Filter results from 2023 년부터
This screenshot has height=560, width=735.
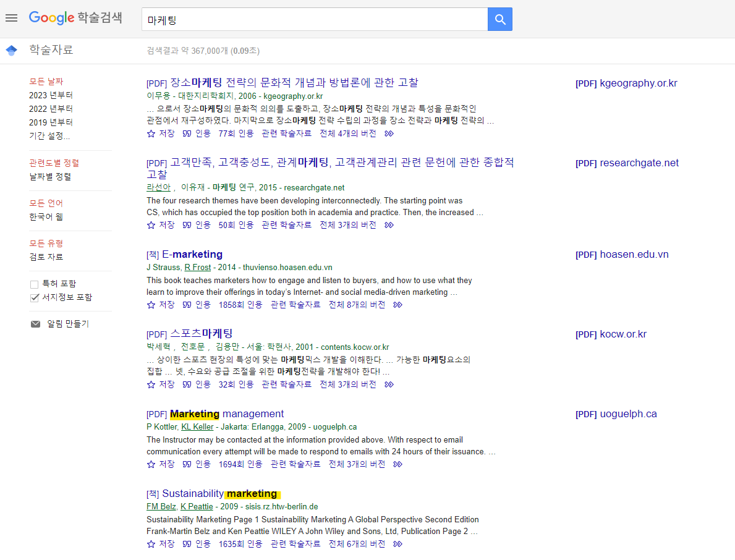(51, 95)
